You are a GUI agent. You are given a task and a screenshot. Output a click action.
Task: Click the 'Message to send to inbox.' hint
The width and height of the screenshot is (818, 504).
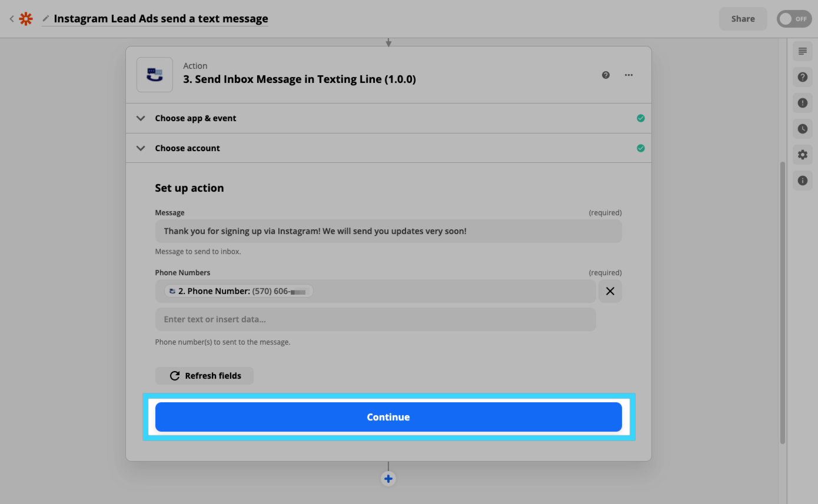pos(198,252)
